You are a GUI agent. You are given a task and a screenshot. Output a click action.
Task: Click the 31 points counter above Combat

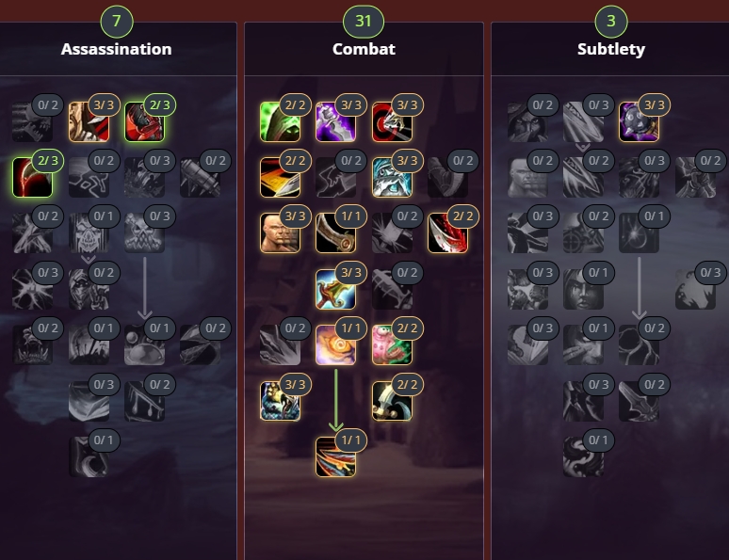point(364,21)
